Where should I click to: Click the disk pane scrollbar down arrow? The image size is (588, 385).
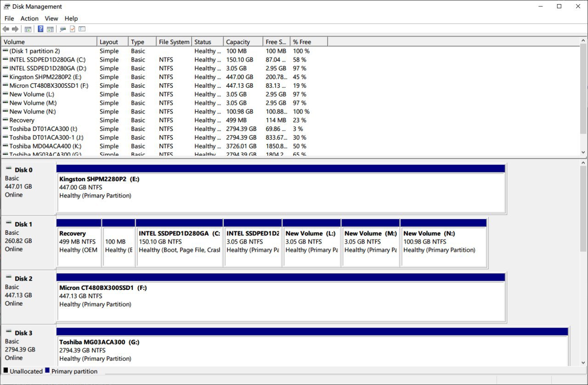click(x=583, y=362)
